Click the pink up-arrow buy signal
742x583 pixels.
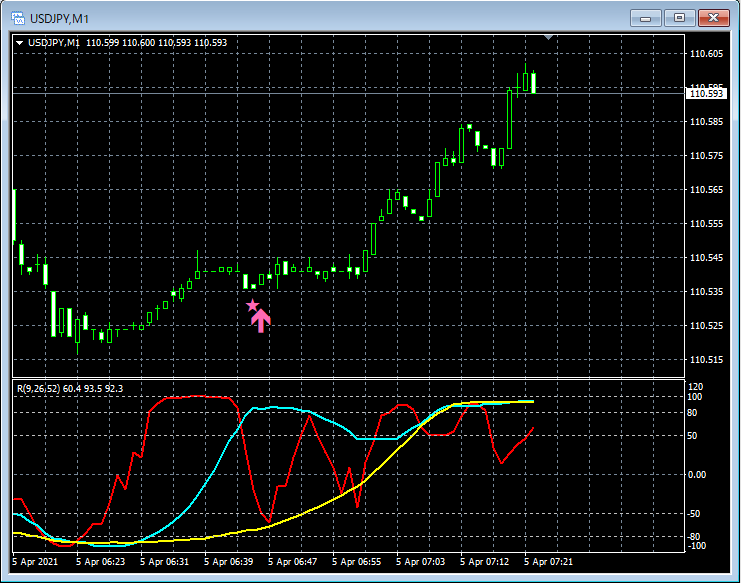tap(261, 322)
